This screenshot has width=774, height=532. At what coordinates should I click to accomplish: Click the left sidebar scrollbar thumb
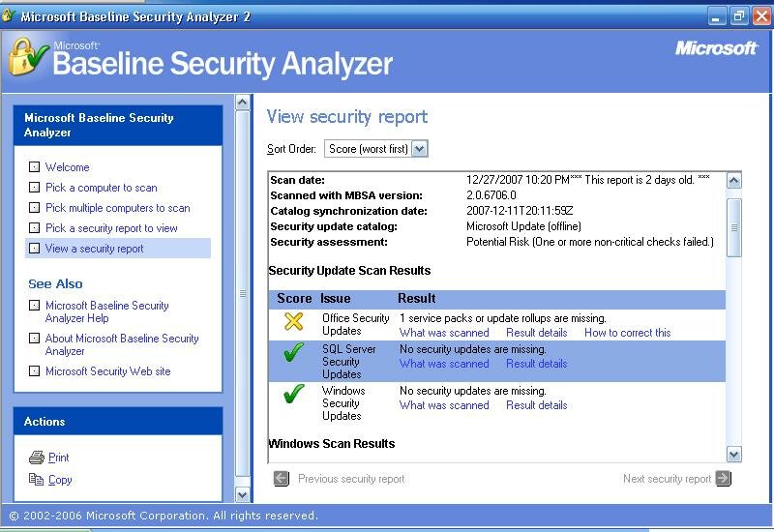[243, 294]
